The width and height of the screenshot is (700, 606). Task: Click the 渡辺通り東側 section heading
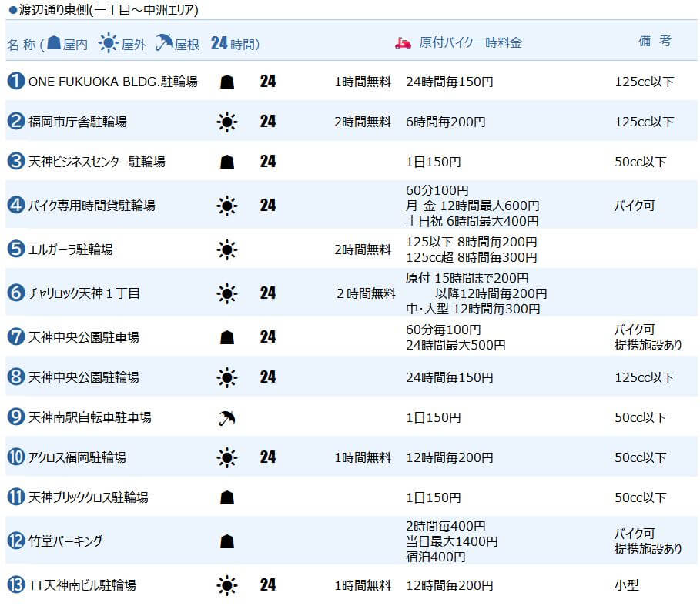tap(103, 9)
